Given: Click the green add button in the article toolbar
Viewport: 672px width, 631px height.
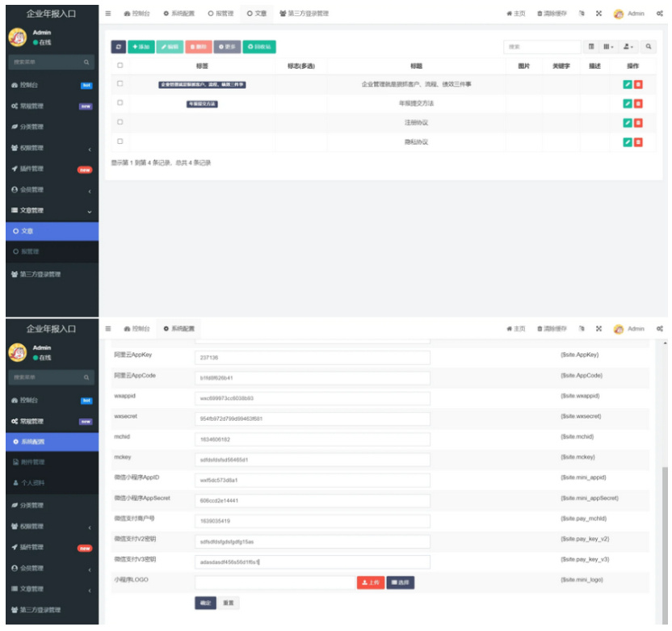Looking at the screenshot, I should tap(141, 47).
